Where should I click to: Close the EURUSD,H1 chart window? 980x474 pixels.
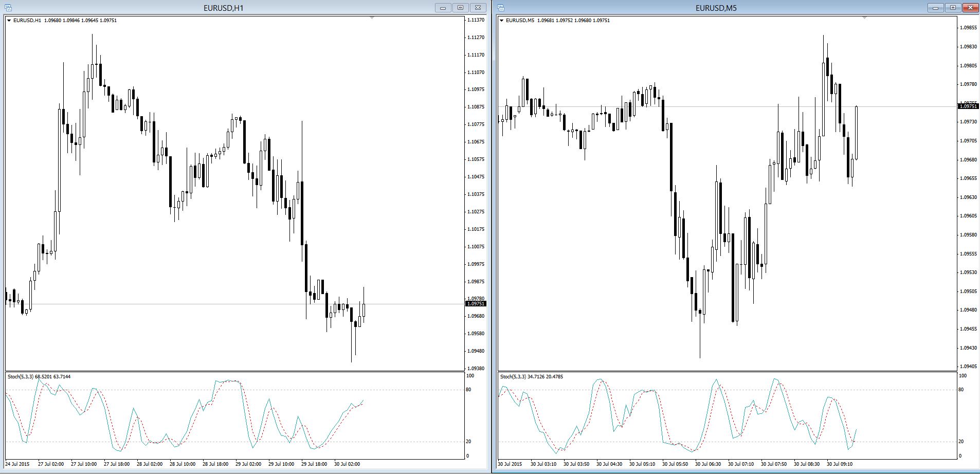(478, 8)
